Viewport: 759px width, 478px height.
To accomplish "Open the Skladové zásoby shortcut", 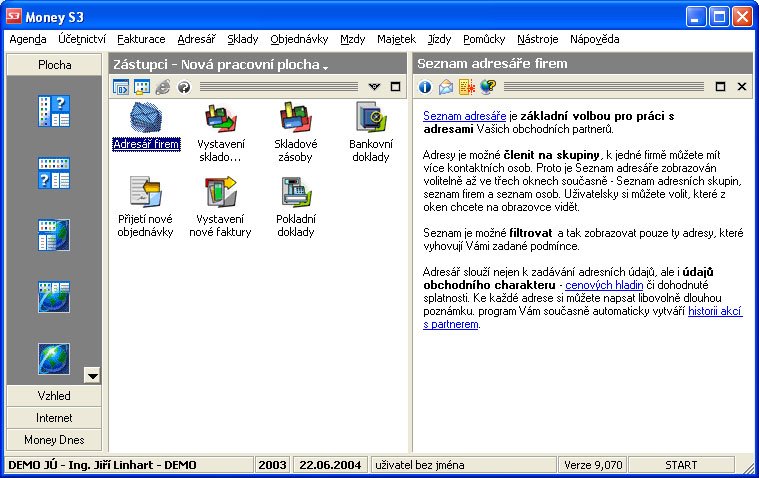I will pyautogui.click(x=295, y=132).
